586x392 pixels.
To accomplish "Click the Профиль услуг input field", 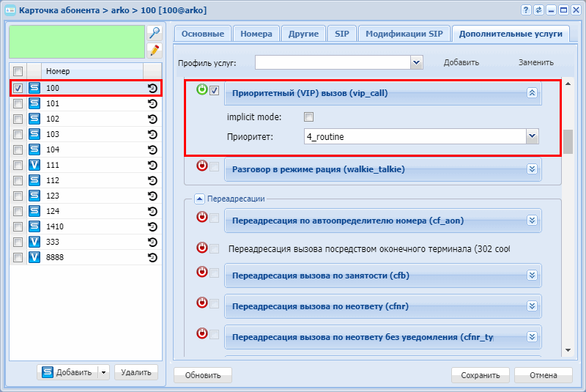I will click(x=333, y=62).
